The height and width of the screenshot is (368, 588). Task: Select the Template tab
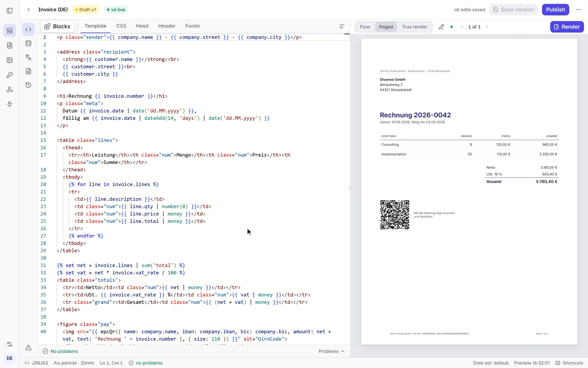click(96, 26)
